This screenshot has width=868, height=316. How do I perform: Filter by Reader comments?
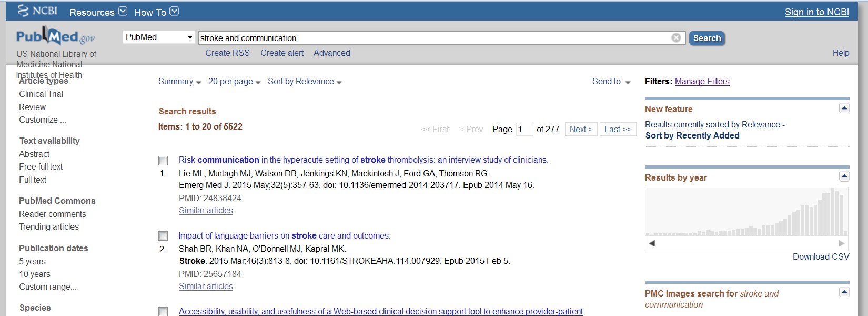coord(52,214)
